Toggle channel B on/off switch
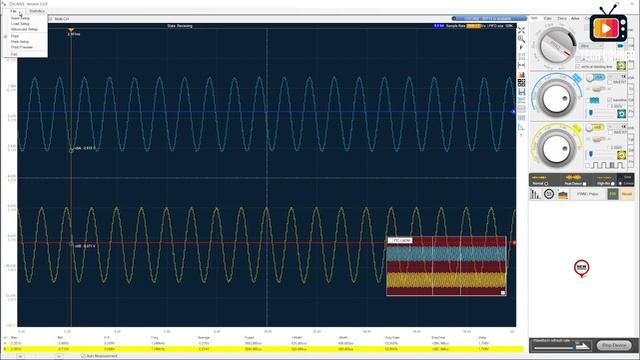 click(x=595, y=128)
